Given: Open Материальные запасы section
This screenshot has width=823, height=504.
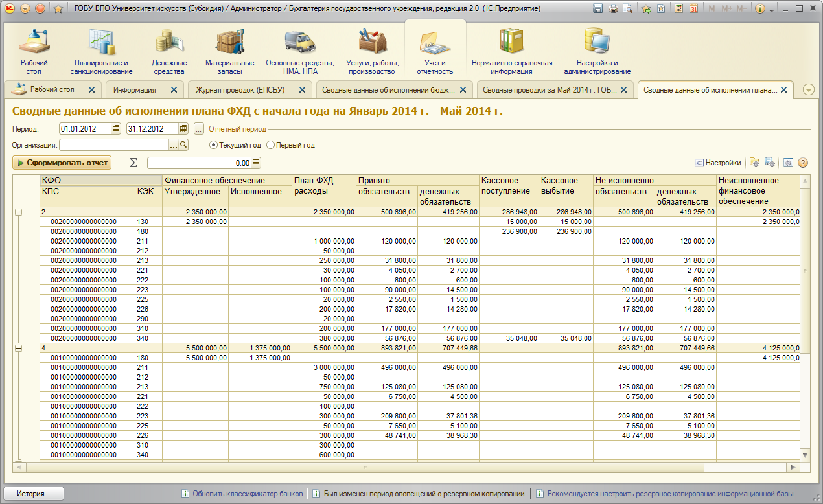Looking at the screenshot, I should tap(229, 52).
